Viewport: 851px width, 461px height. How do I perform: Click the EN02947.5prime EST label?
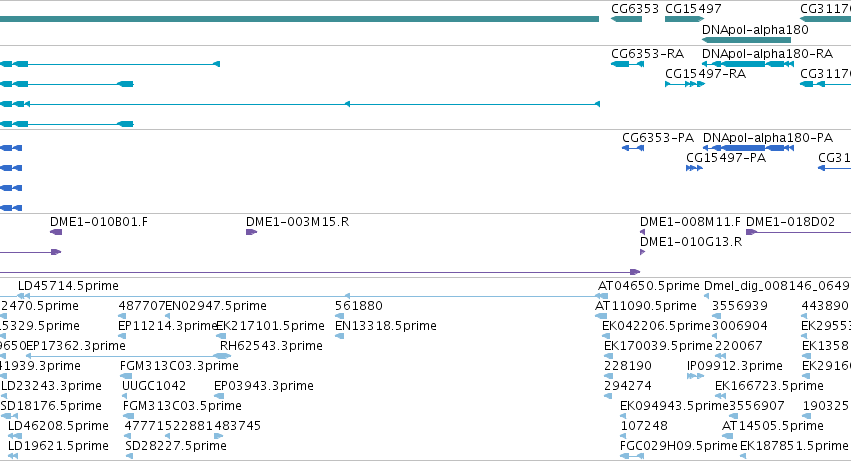pyautogui.click(x=216, y=306)
